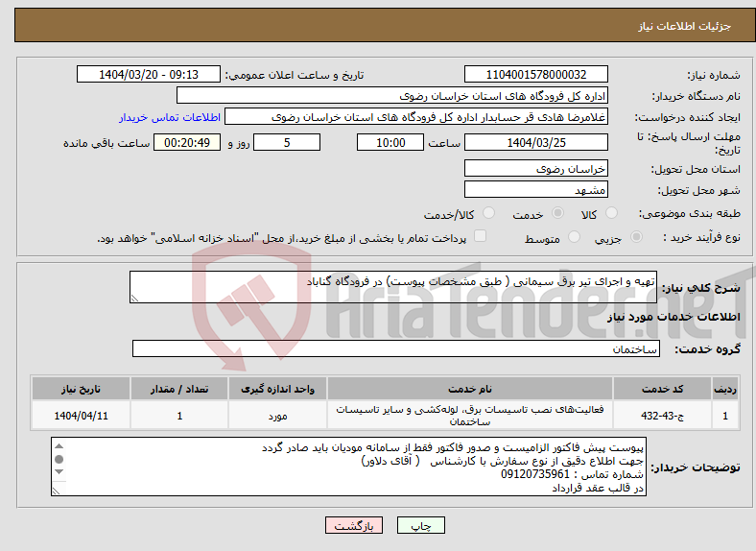Screen dimensions: 756x551
Task: Click the ایجاد کننده درخواست label
Action: coord(688,117)
